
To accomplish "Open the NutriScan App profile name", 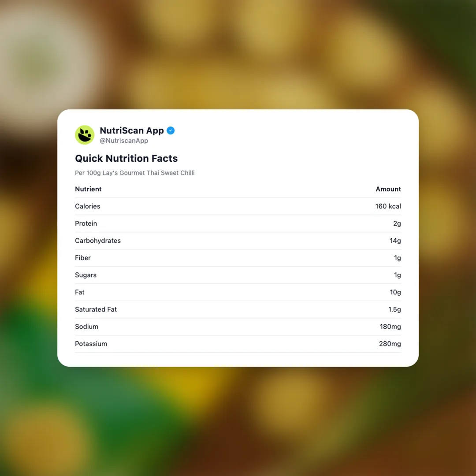I will click(x=132, y=130).
